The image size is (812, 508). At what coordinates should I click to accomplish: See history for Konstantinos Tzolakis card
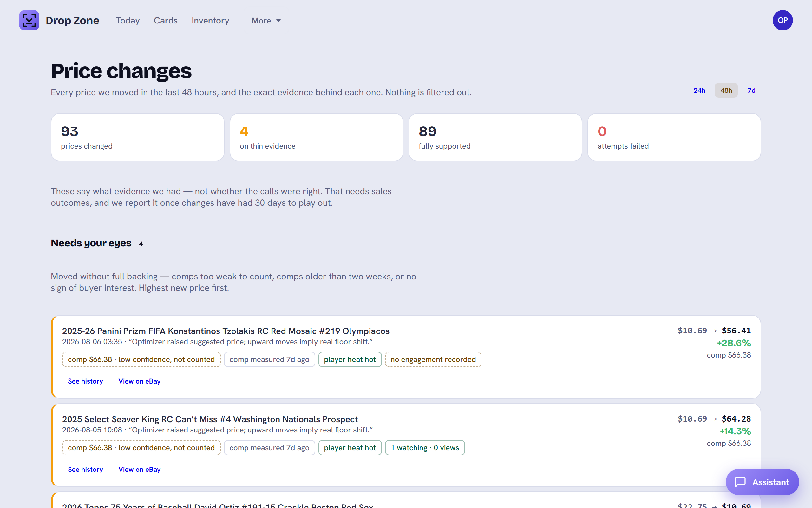(x=85, y=381)
